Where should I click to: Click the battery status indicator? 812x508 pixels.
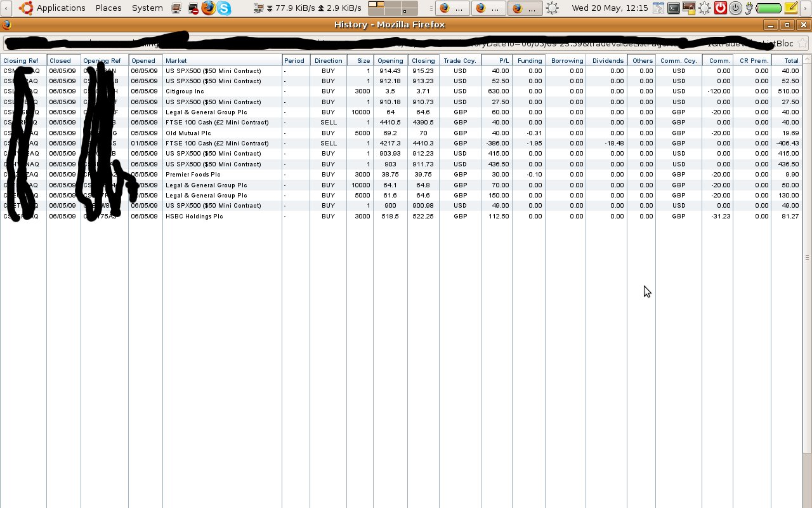[769, 8]
